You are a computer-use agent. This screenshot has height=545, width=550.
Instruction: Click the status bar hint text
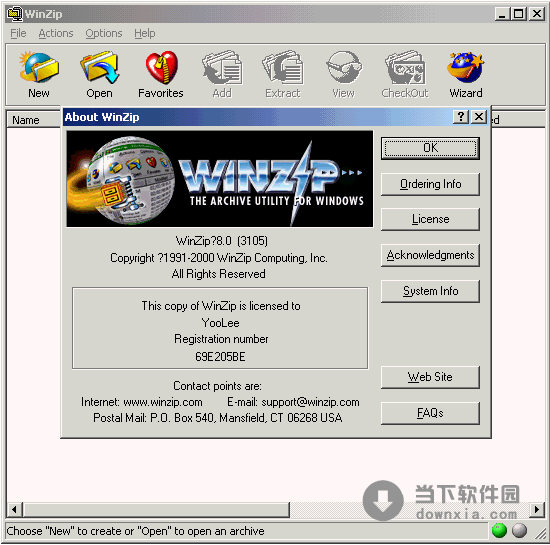tap(135, 531)
